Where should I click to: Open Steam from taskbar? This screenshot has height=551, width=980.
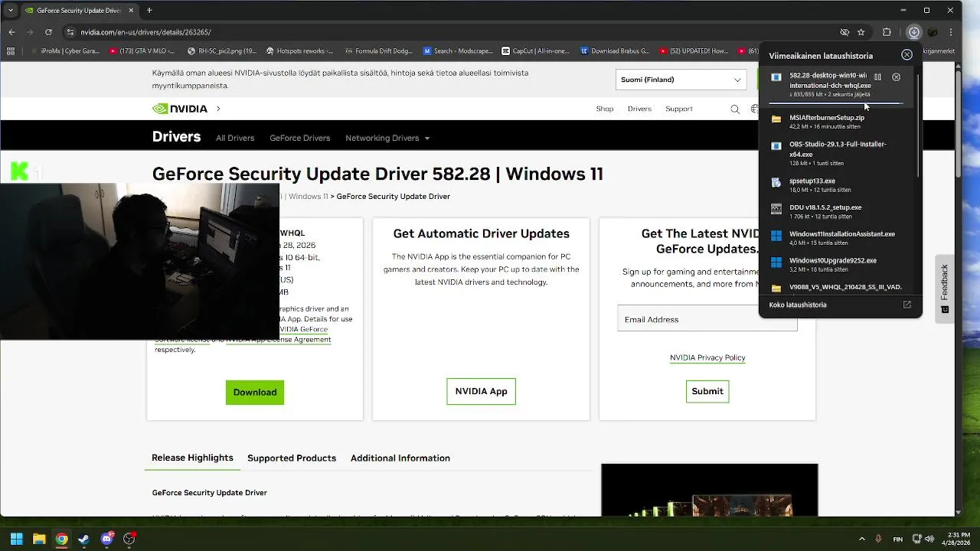pos(83,539)
